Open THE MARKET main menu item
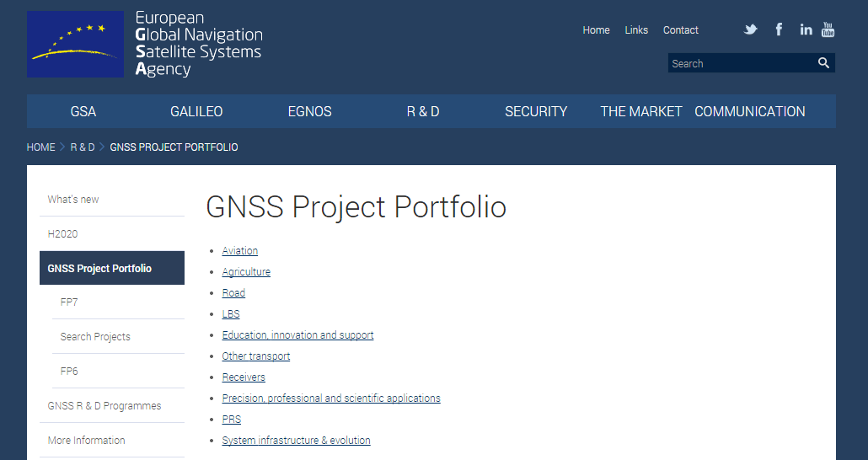This screenshot has height=460, width=868. point(641,111)
